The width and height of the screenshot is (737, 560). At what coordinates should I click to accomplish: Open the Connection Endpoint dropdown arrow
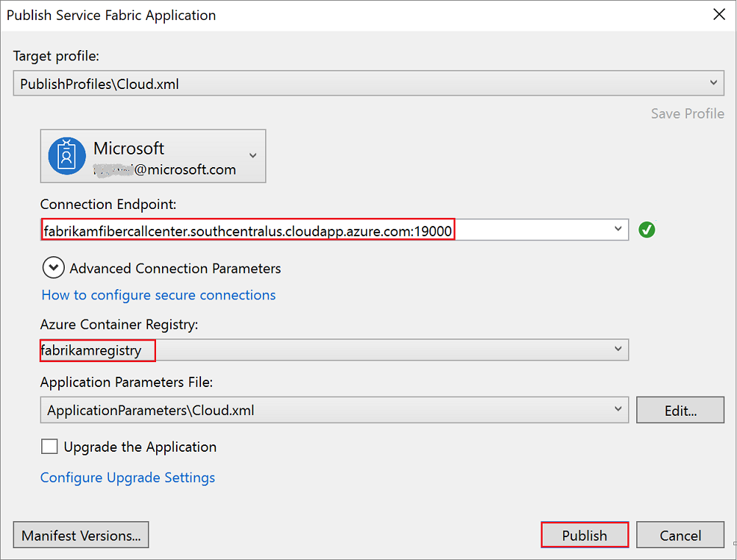tap(618, 230)
